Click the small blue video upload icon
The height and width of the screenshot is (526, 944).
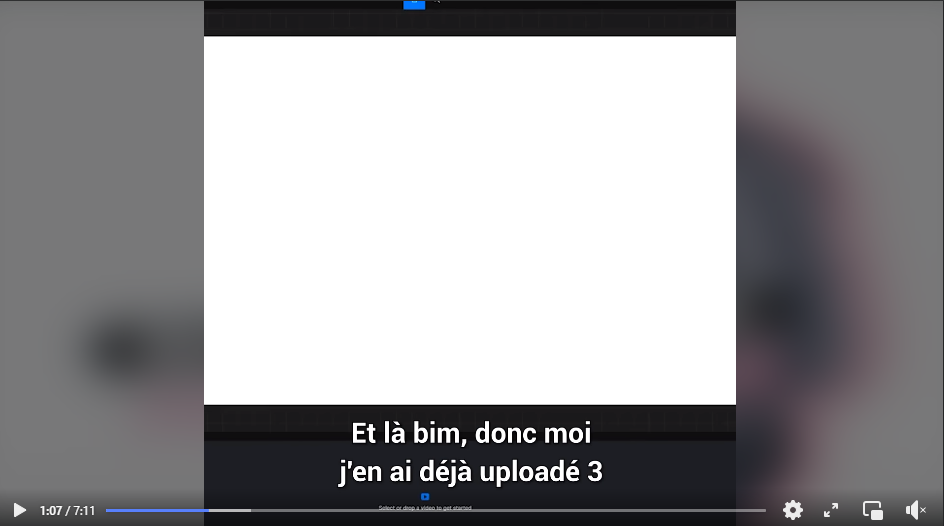click(425, 497)
